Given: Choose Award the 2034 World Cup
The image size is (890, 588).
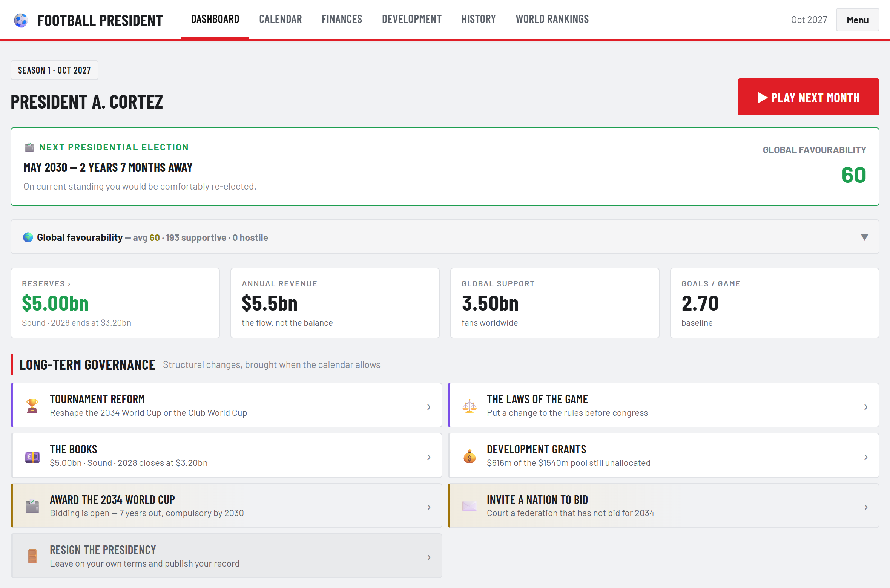Looking at the screenshot, I should tap(226, 506).
